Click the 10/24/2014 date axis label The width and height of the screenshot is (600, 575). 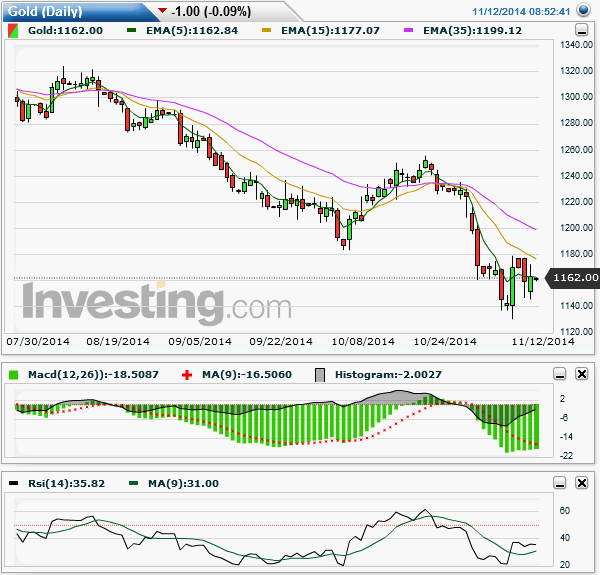pos(445,341)
